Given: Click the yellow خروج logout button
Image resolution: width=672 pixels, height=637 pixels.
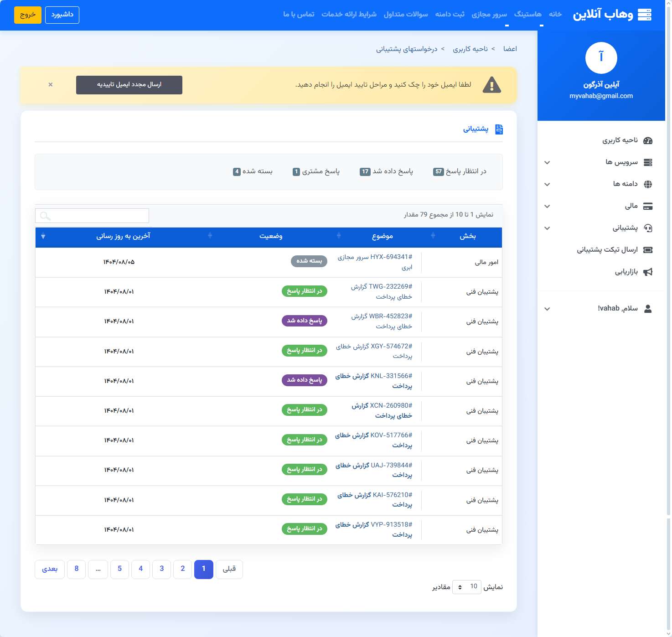Looking at the screenshot, I should (x=28, y=15).
